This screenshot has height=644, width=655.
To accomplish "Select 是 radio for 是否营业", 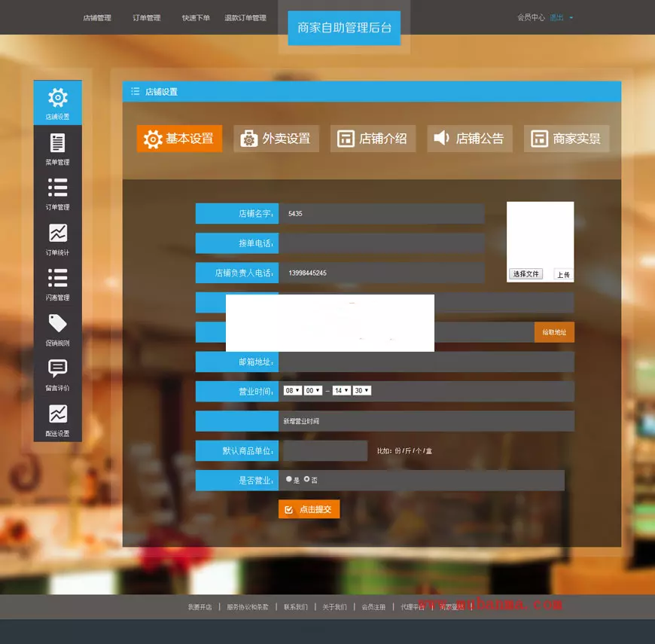I will tap(289, 479).
